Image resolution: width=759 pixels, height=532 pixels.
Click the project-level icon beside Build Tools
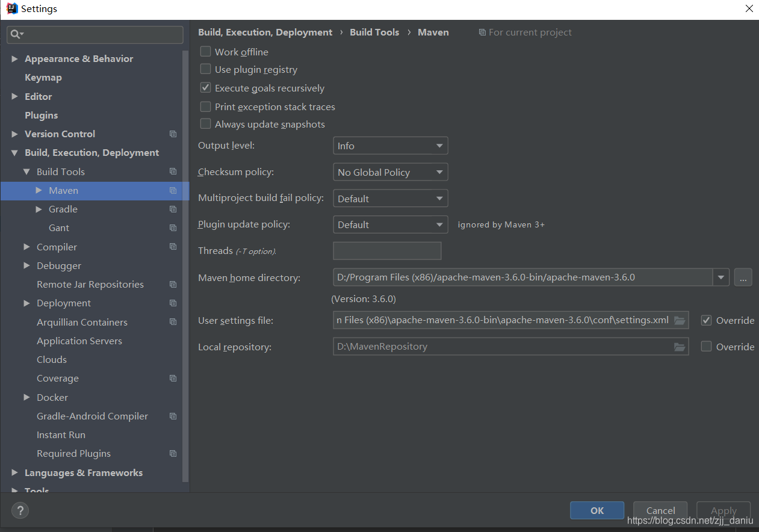click(173, 172)
